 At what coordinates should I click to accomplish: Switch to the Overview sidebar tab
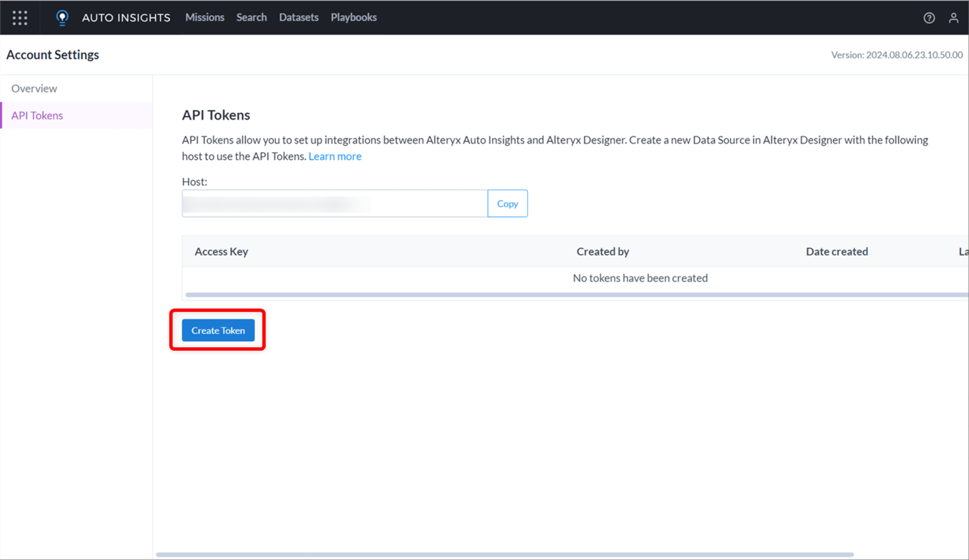pyautogui.click(x=77, y=89)
